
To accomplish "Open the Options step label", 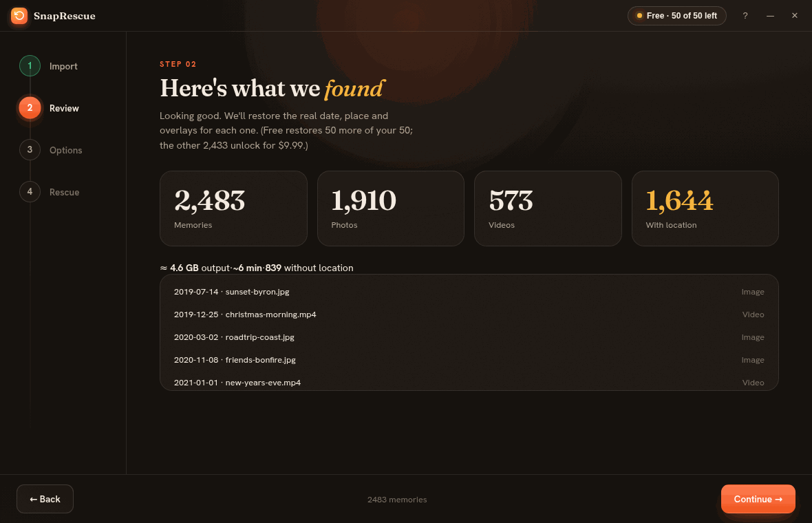I will [x=66, y=150].
